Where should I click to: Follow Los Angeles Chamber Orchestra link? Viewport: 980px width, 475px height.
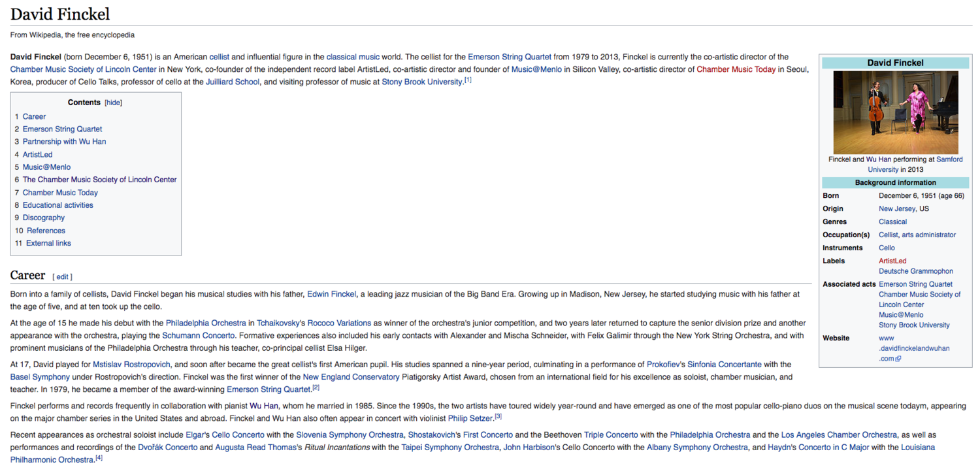point(839,434)
